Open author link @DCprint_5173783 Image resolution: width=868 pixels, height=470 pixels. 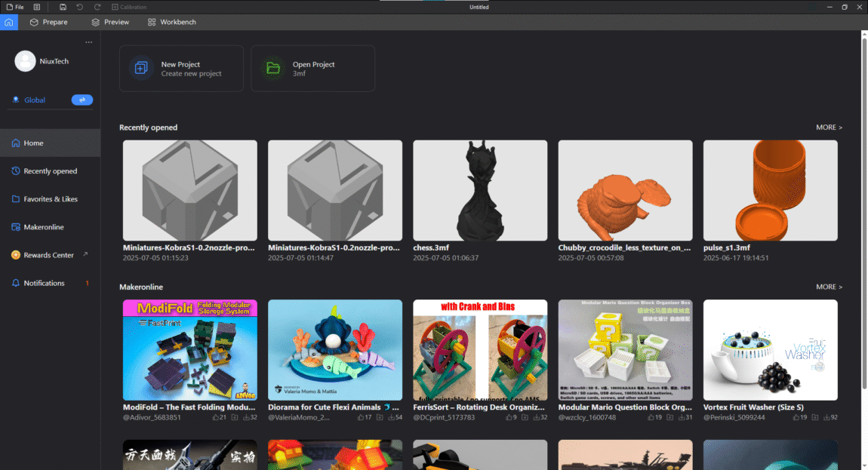444,417
